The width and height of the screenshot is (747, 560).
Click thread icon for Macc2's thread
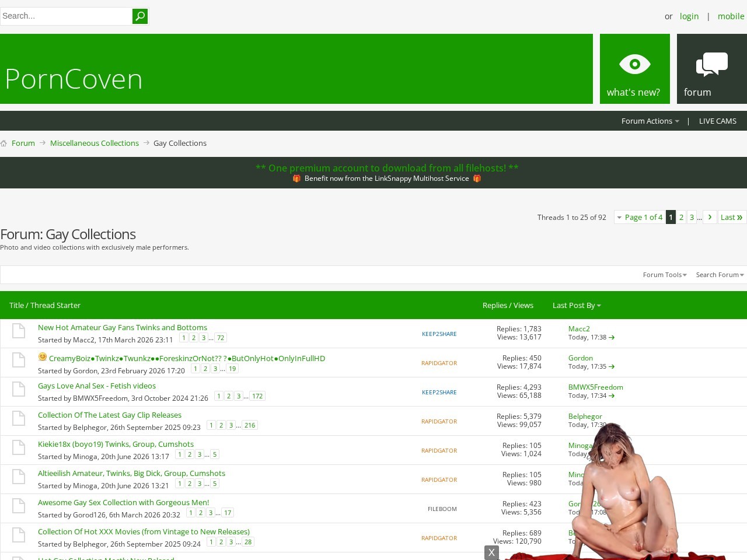pos(19,331)
